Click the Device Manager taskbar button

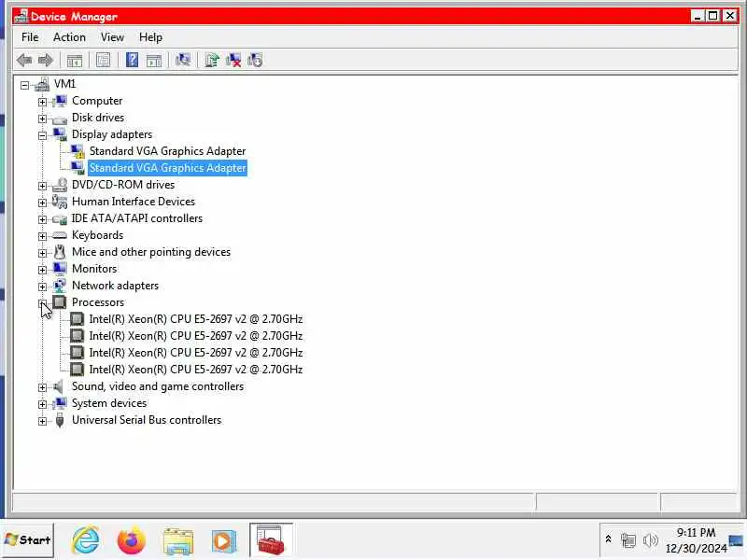pos(271,540)
